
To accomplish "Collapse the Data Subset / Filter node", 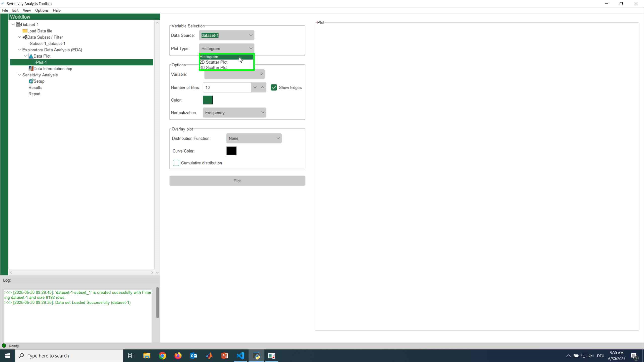I will (x=19, y=37).
